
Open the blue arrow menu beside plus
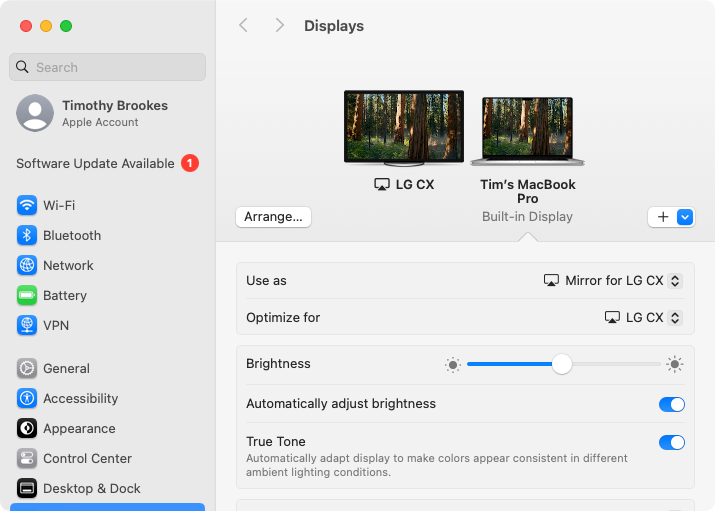685,217
